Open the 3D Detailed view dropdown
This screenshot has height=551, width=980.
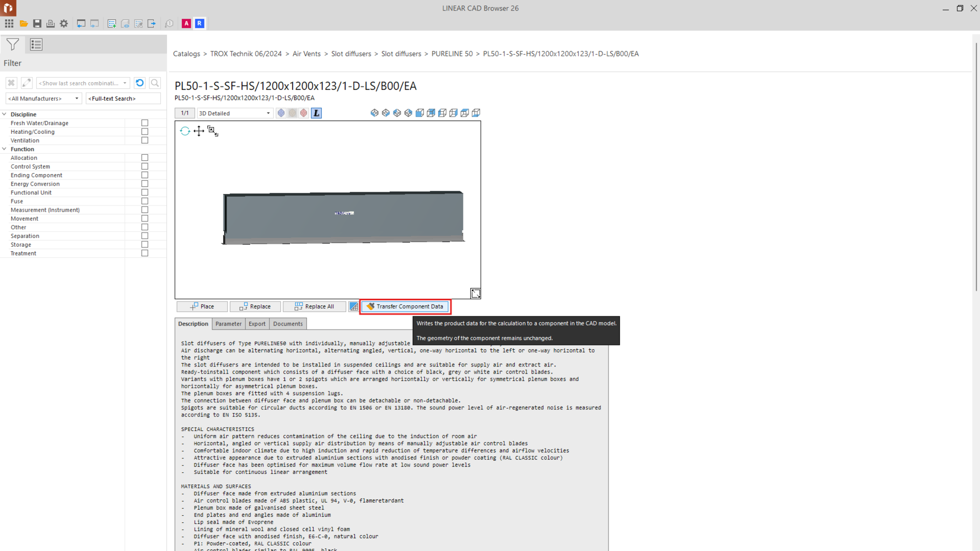pos(234,114)
